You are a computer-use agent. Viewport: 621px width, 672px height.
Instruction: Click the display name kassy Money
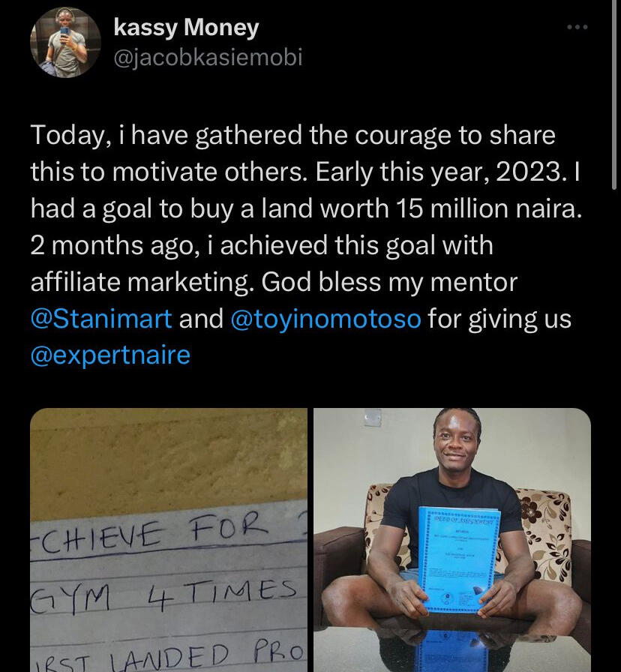coord(186,28)
